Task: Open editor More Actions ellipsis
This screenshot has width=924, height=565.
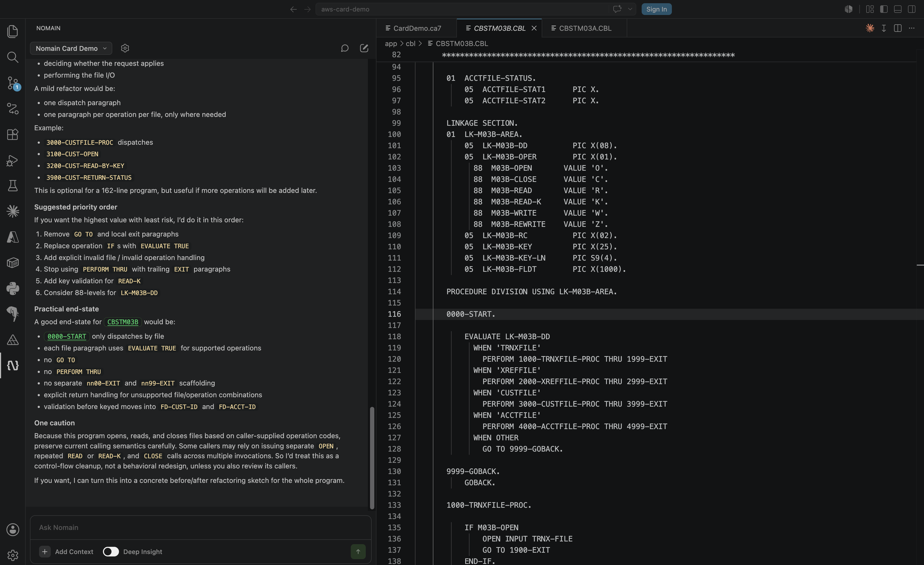Action: point(912,28)
